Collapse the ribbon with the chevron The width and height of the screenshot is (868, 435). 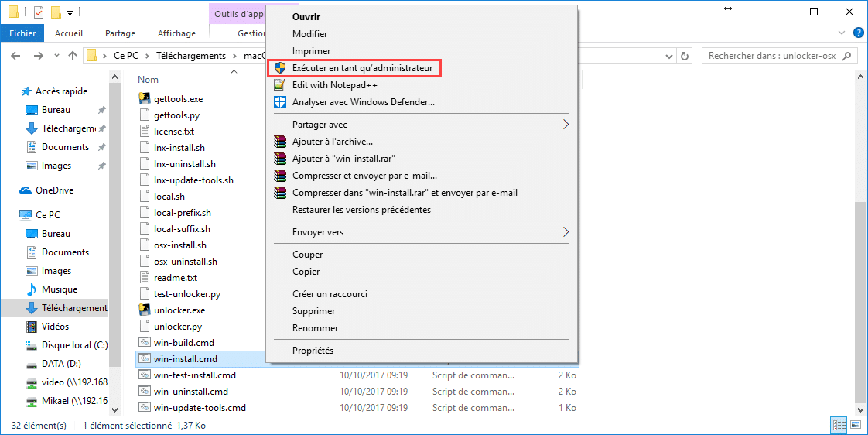point(843,33)
